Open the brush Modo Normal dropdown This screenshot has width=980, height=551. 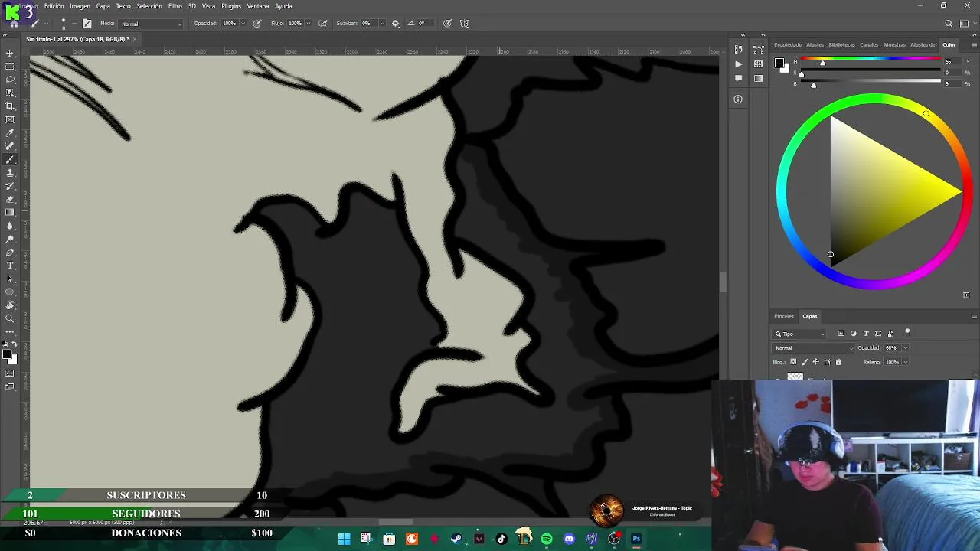[x=152, y=24]
